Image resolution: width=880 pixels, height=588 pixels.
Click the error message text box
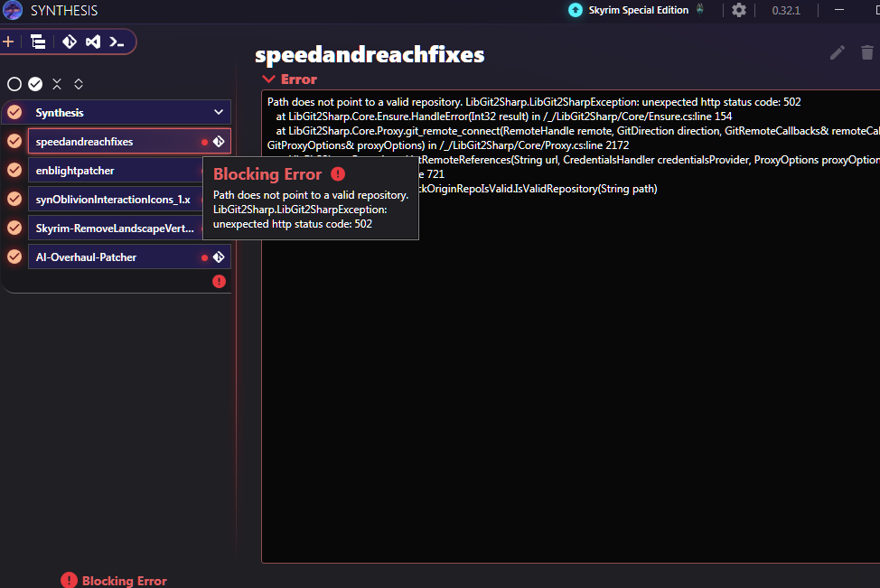click(x=571, y=327)
